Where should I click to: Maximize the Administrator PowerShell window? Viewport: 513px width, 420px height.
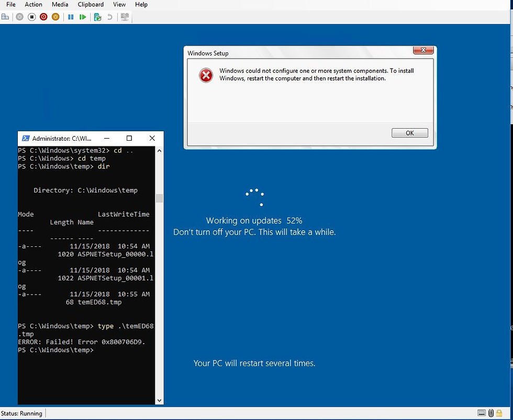pos(129,138)
